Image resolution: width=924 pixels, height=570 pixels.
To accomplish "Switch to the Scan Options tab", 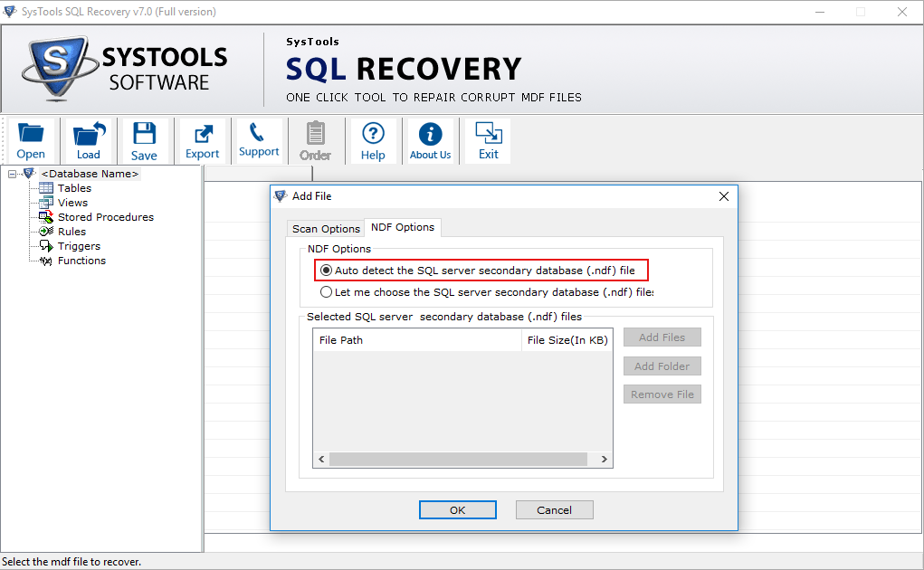I will click(x=325, y=228).
